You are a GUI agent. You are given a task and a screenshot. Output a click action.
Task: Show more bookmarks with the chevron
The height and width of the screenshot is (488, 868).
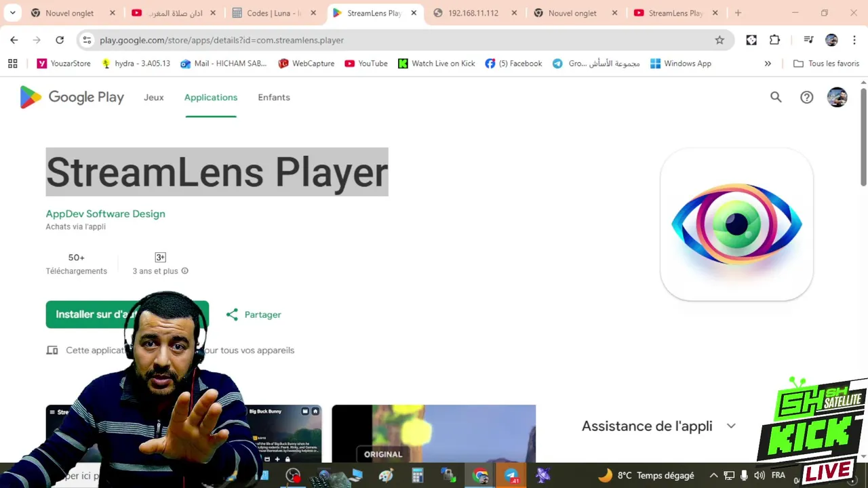(768, 63)
